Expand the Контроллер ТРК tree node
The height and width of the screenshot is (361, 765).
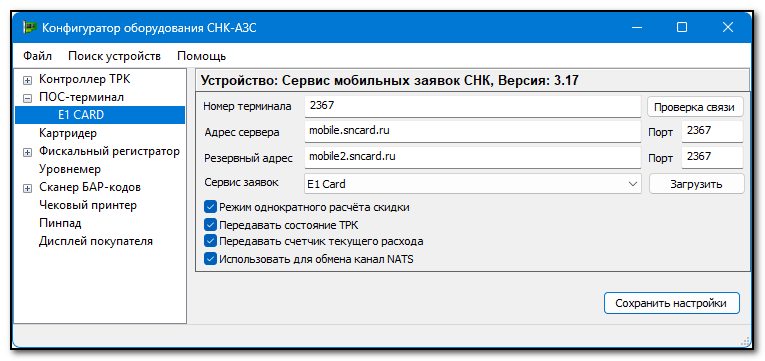pyautogui.click(x=28, y=80)
